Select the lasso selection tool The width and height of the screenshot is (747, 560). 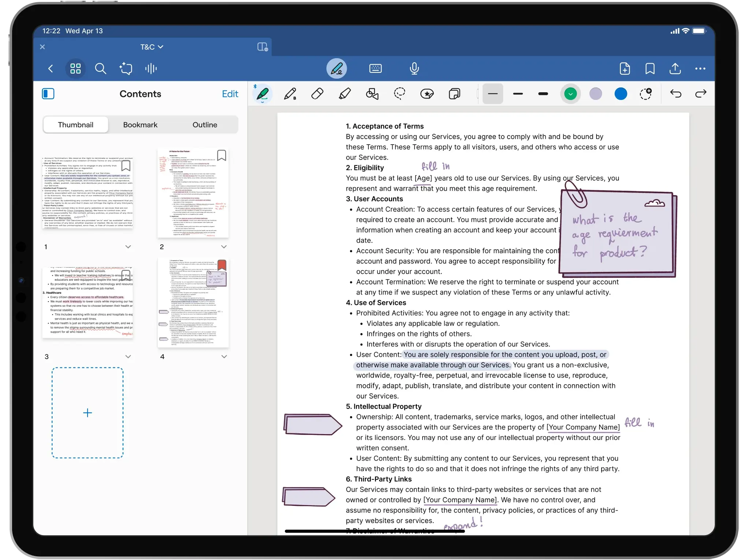tap(399, 94)
